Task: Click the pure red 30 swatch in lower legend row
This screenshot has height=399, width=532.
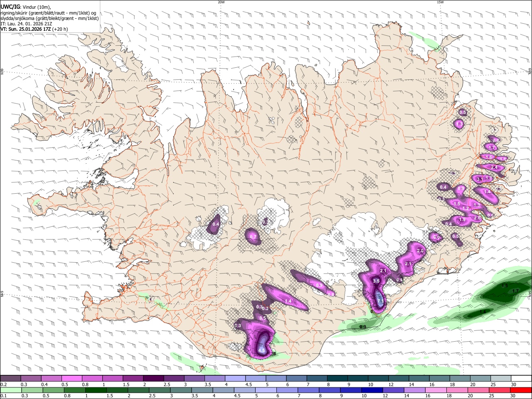Action: click(521, 390)
